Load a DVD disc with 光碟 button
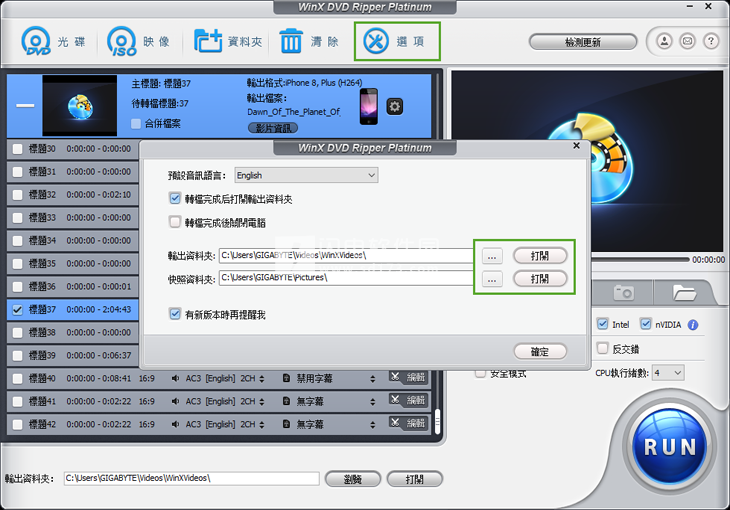Viewport: 730px width, 510px height. [53, 41]
